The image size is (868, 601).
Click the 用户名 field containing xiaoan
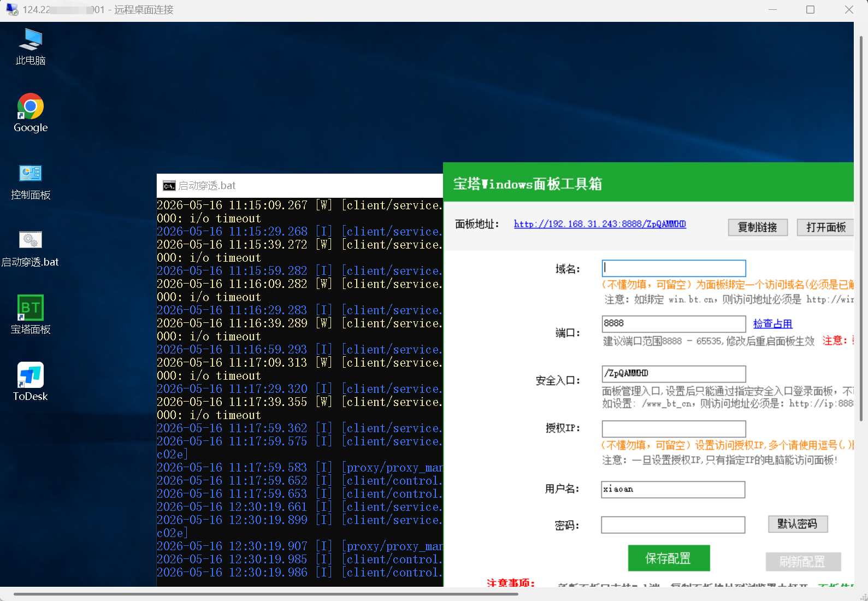(673, 490)
